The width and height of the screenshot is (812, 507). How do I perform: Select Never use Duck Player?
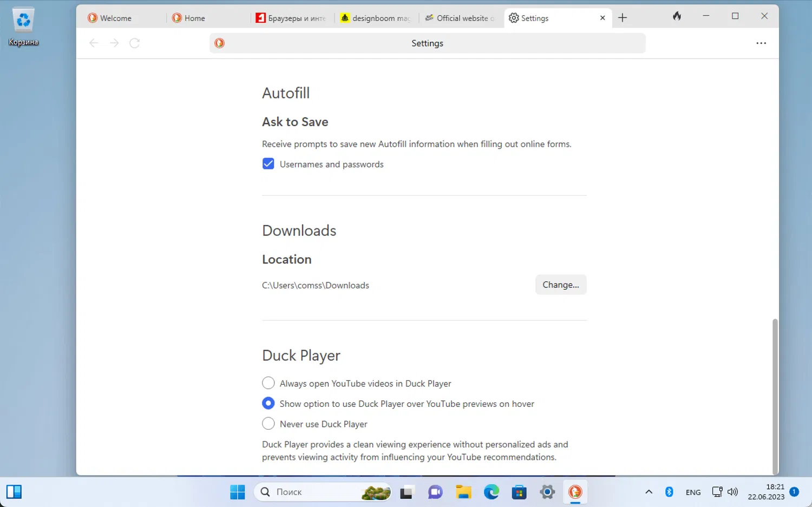coord(268,424)
